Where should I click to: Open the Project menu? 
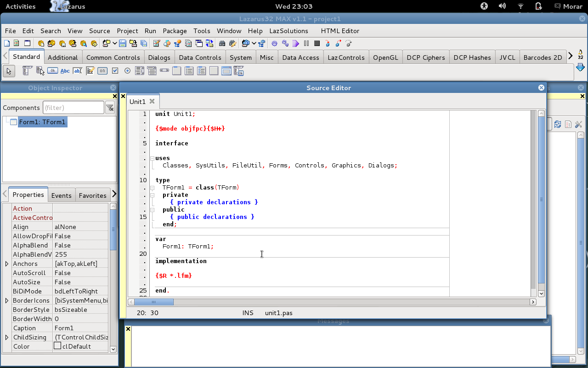point(127,31)
